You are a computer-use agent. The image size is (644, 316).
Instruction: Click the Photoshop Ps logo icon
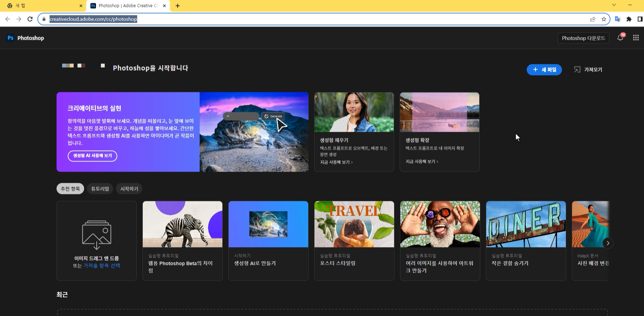pos(10,38)
